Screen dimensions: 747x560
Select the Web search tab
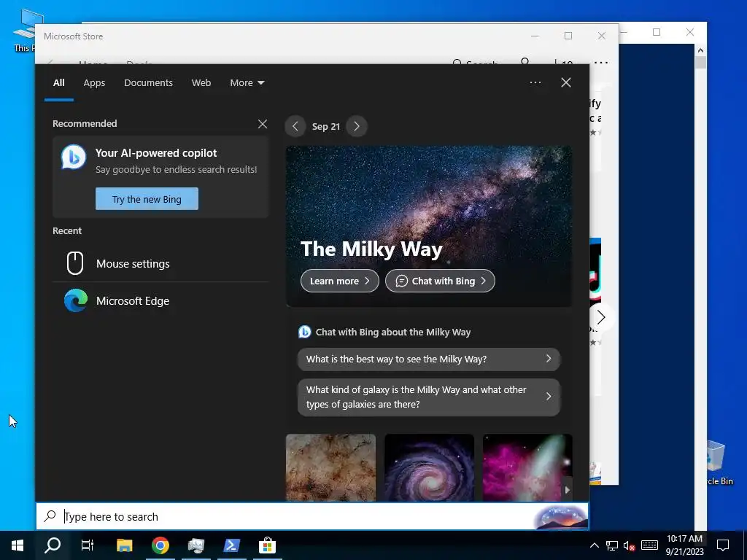(x=201, y=83)
